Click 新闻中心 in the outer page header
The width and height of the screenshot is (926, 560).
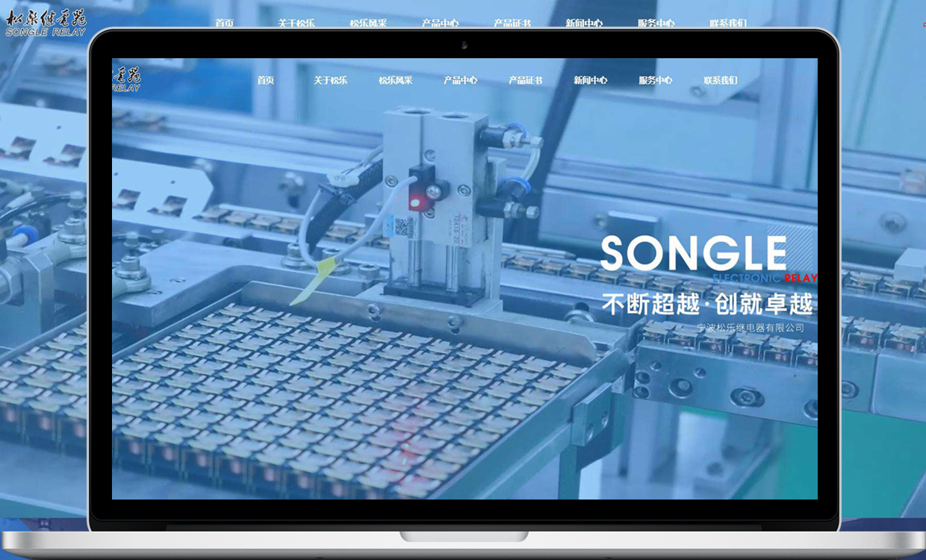tap(584, 23)
